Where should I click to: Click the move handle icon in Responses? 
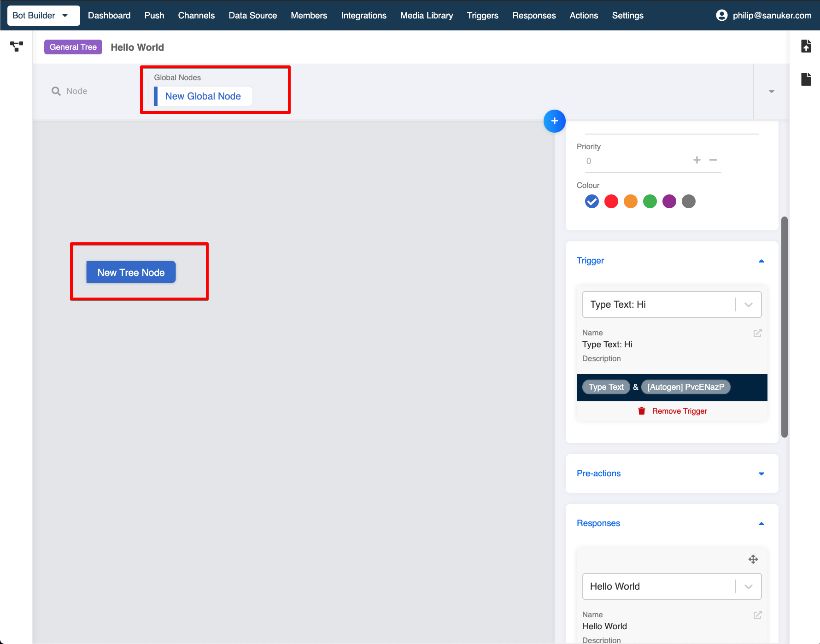point(753,559)
